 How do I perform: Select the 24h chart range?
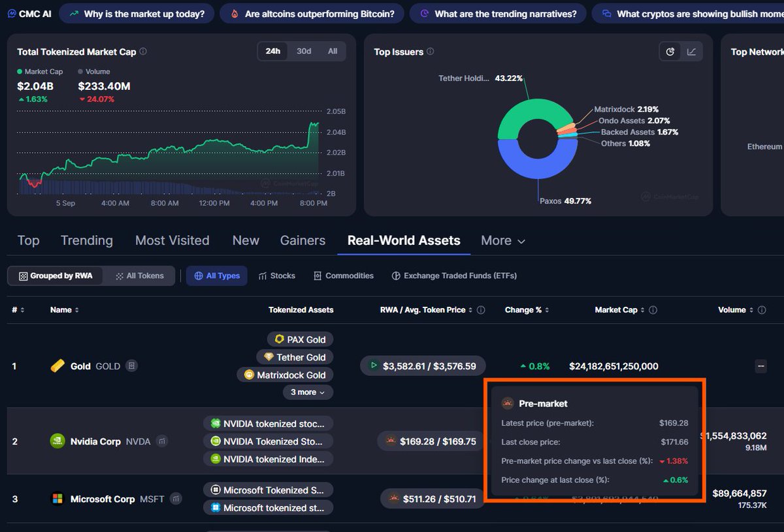coord(272,51)
